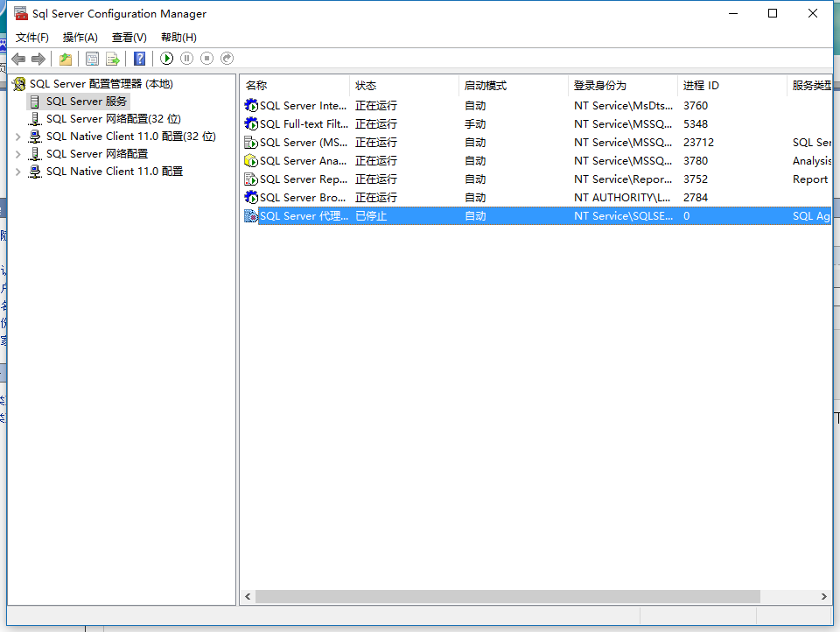Image resolution: width=840 pixels, height=632 pixels.
Task: Click the 已停止 status cell
Action: click(x=371, y=216)
